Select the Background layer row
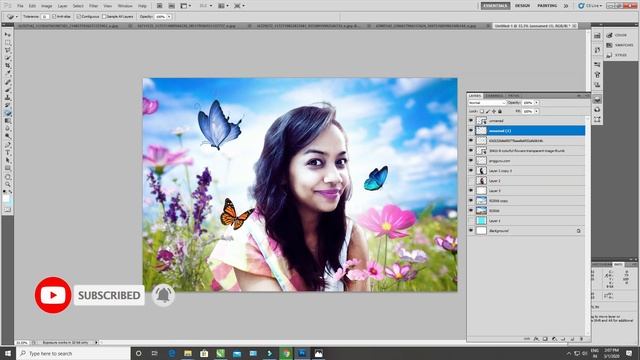Image resolution: width=640 pixels, height=360 pixels. [527, 231]
